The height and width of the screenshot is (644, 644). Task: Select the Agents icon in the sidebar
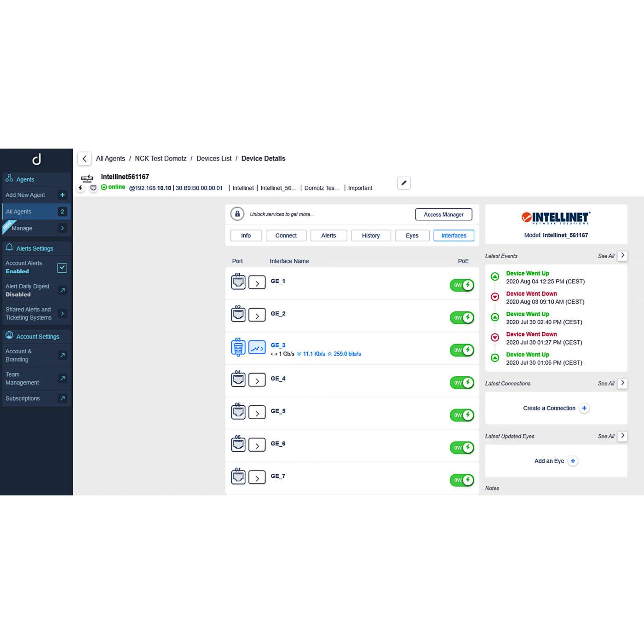click(9, 178)
